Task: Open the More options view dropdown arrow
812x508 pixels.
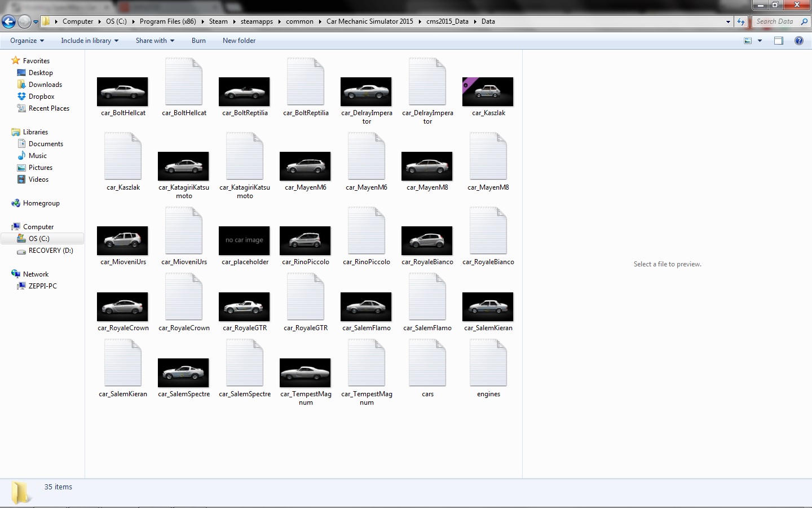Action: point(760,41)
